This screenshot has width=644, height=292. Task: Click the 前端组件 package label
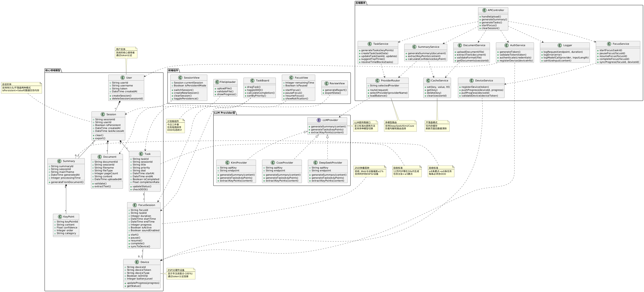tap(173, 70)
